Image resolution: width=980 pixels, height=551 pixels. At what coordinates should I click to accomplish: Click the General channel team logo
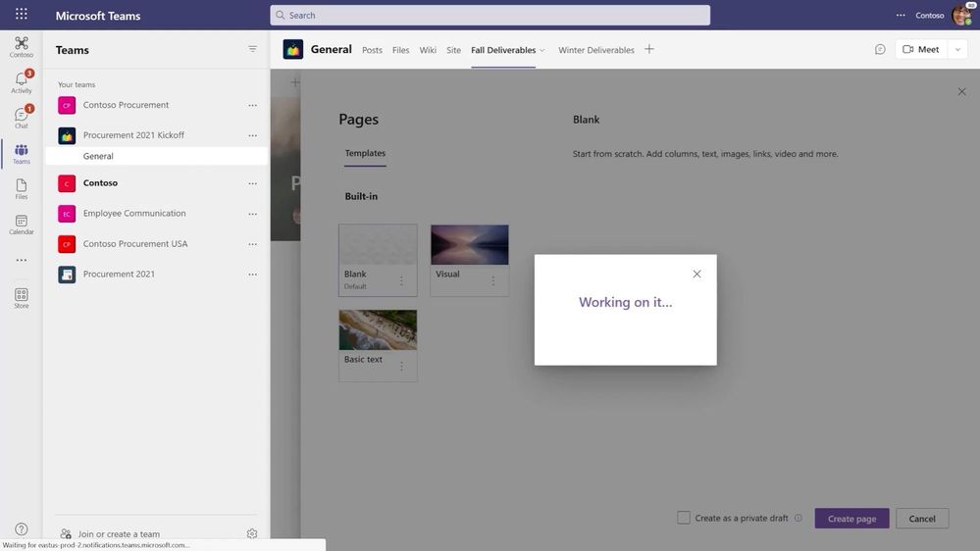tap(293, 49)
